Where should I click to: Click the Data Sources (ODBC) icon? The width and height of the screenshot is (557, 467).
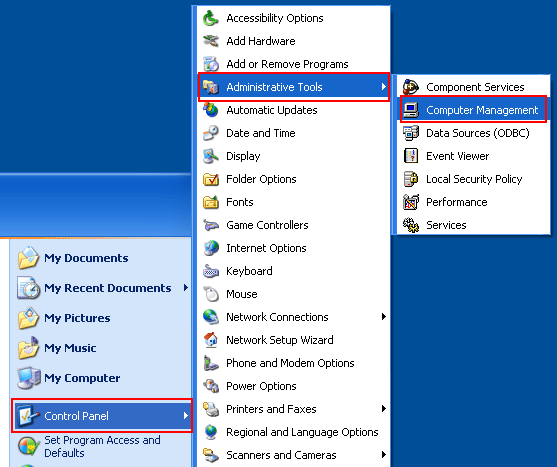click(x=411, y=133)
